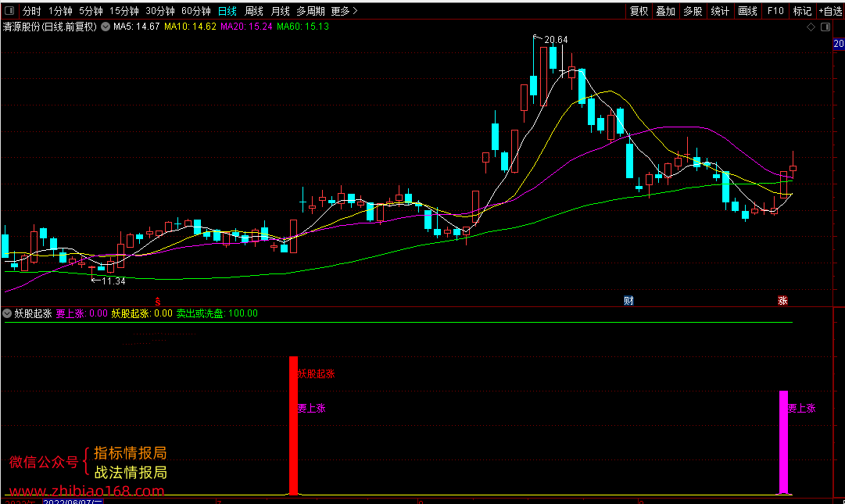Click the 妖股起涨 indicator name label

(33, 313)
